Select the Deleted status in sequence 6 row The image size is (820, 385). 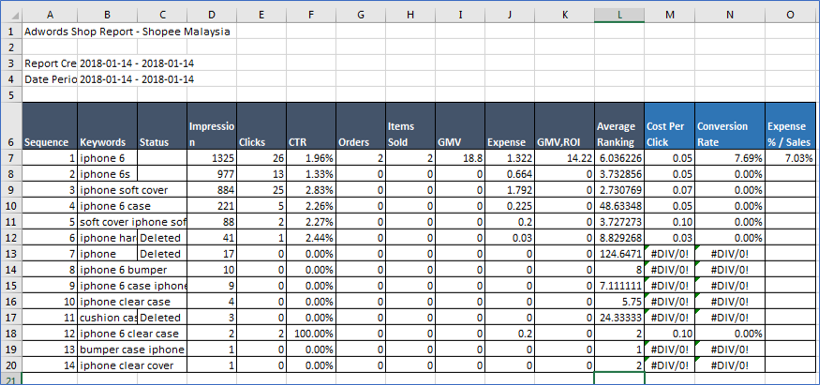(x=162, y=238)
